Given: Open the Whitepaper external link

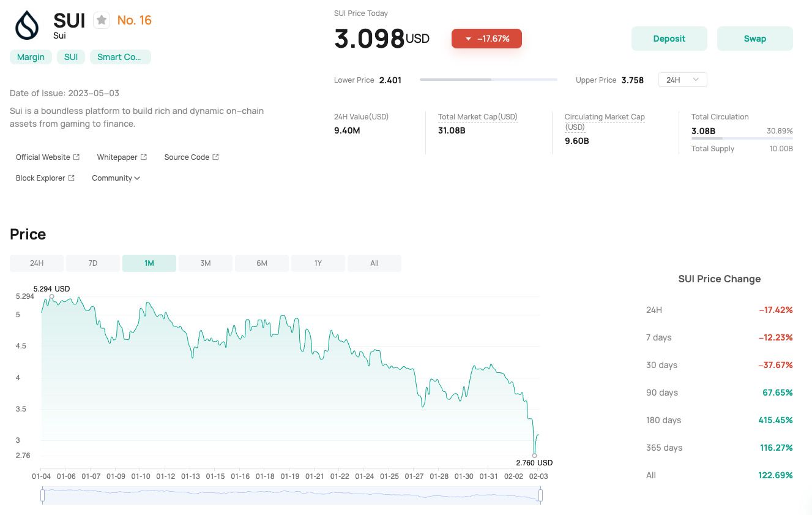Looking at the screenshot, I should 122,157.
